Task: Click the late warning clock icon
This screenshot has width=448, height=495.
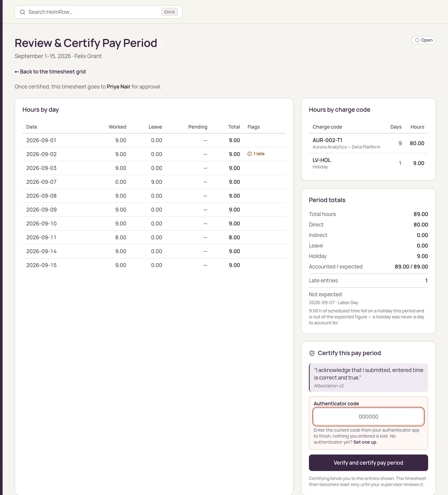Action: [x=250, y=154]
